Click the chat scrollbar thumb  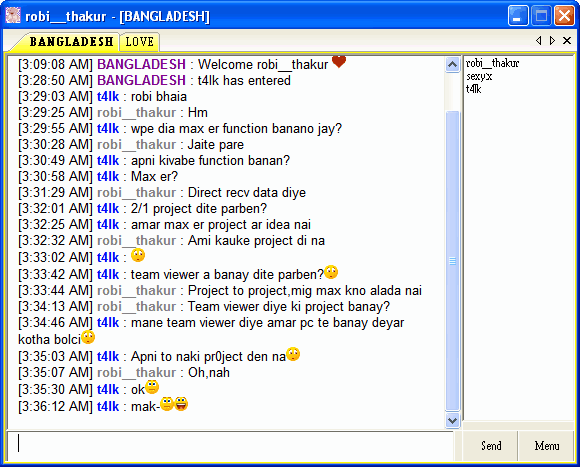coord(452,261)
